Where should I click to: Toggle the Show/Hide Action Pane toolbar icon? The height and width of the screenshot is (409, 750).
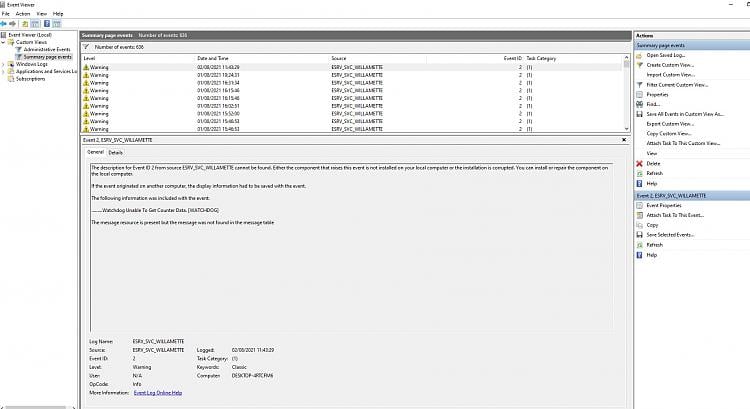pos(56,23)
